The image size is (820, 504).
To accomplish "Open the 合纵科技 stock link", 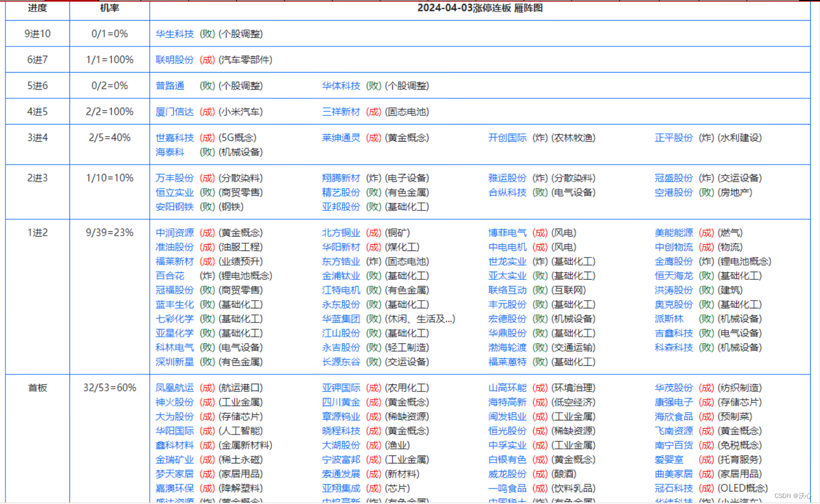I will 507,192.
